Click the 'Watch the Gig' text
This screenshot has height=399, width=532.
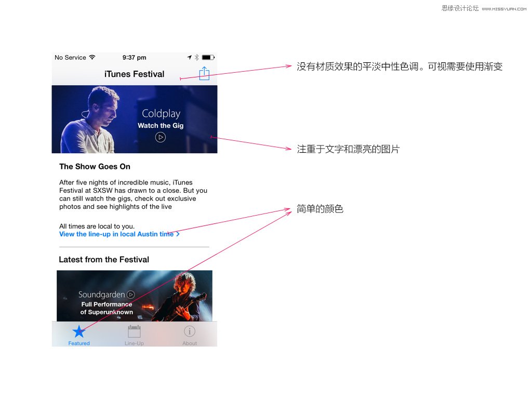click(x=161, y=126)
